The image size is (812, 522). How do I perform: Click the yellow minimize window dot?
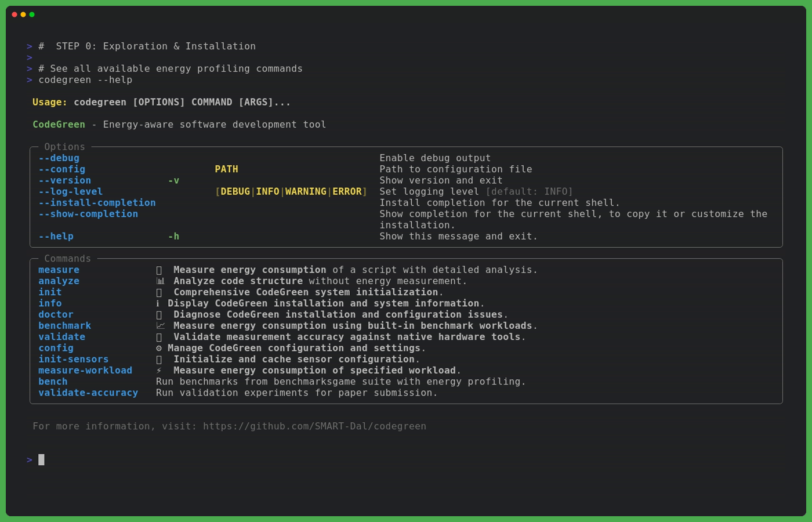(23, 14)
